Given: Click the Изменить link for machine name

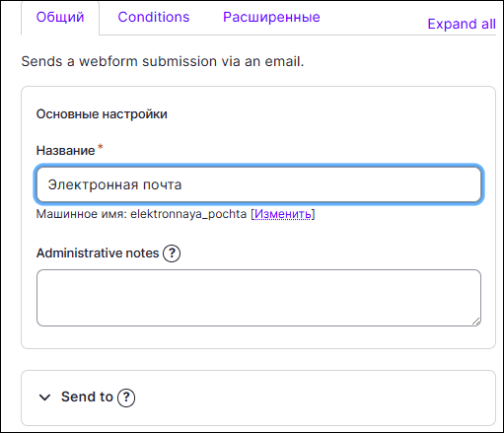Looking at the screenshot, I should point(283,214).
